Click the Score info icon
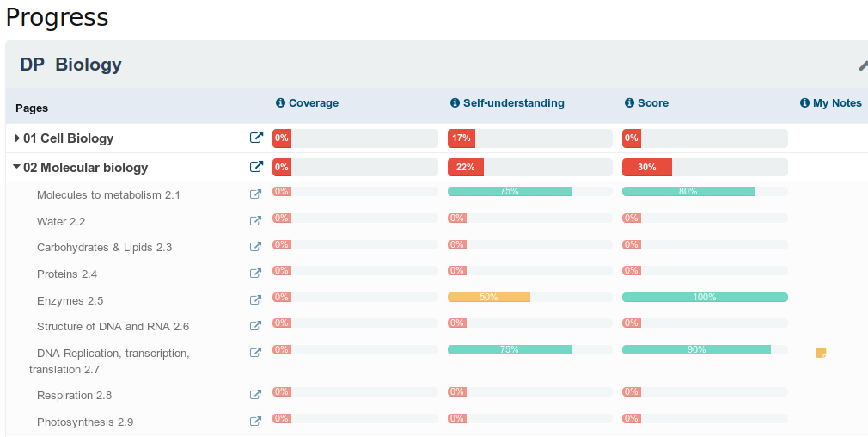Screen dimensions: 868x437 pos(629,103)
